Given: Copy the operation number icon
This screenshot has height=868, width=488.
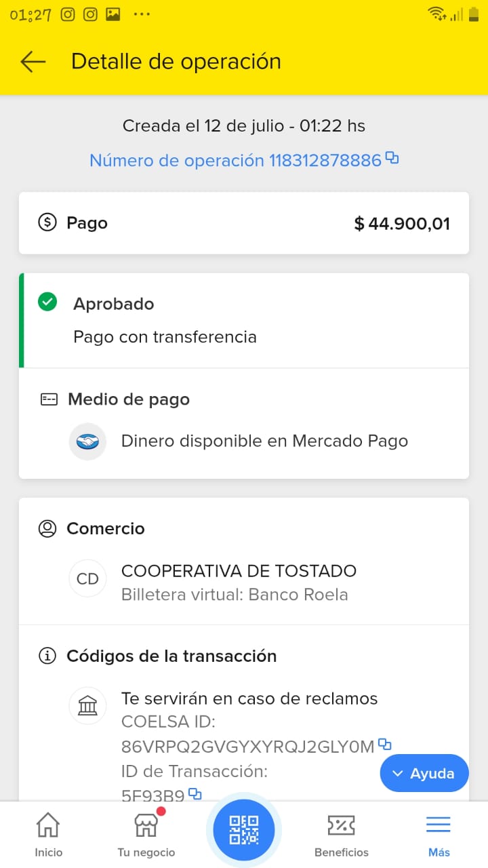Looking at the screenshot, I should coord(392,158).
